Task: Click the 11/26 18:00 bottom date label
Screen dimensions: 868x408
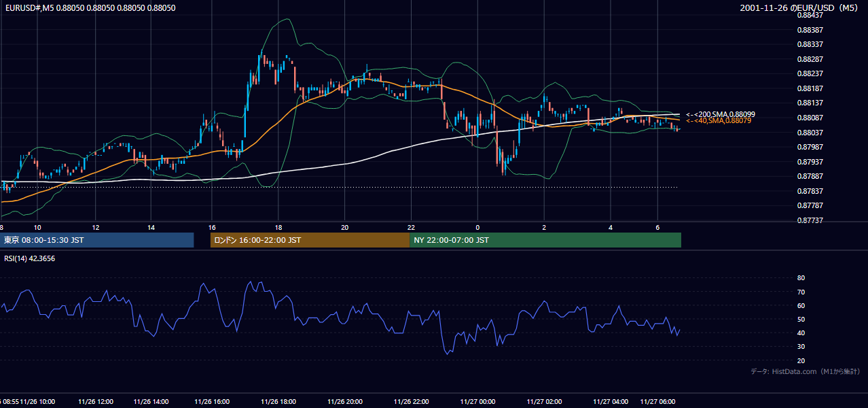Action: (278, 401)
